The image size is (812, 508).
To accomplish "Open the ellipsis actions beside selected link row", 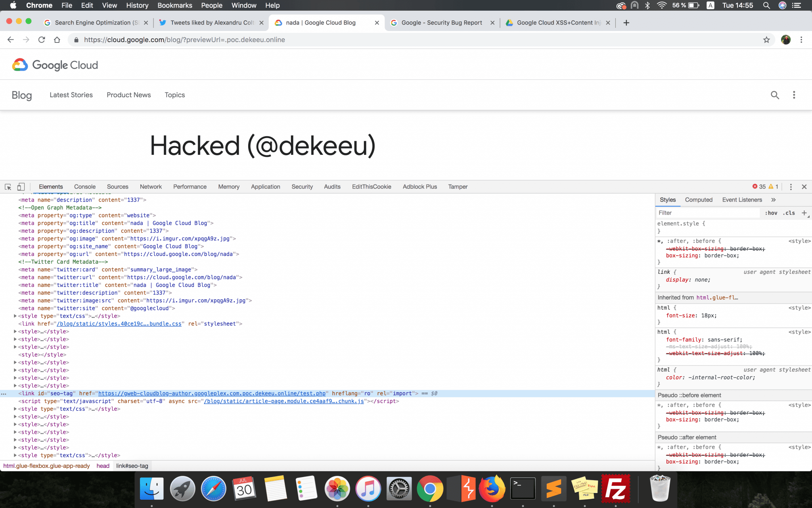I will click(x=4, y=394).
